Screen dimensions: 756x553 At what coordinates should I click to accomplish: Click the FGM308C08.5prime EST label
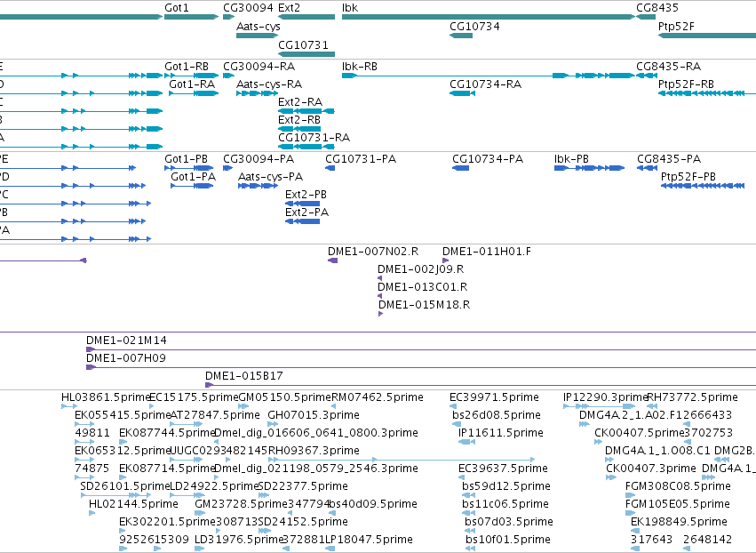point(678,486)
